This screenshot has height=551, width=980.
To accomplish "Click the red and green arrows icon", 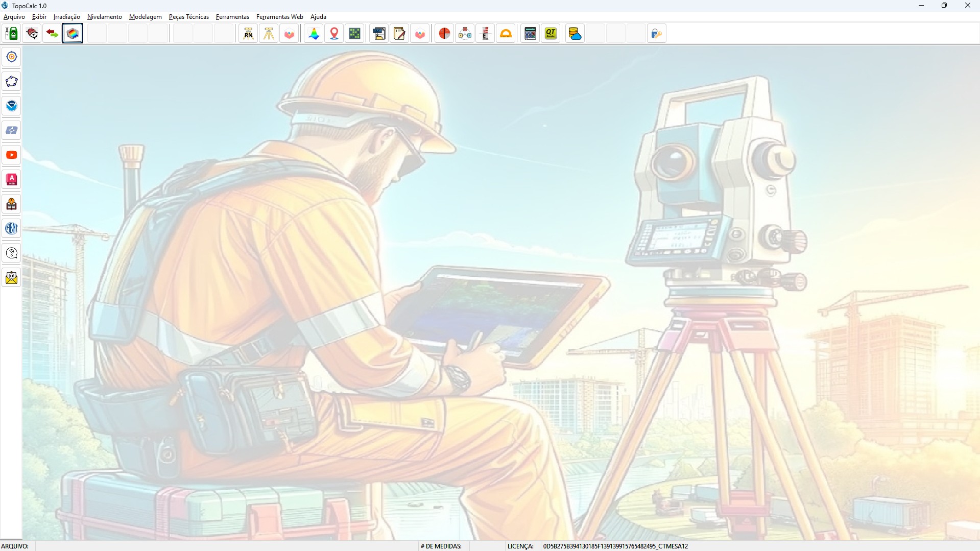I will (52, 34).
